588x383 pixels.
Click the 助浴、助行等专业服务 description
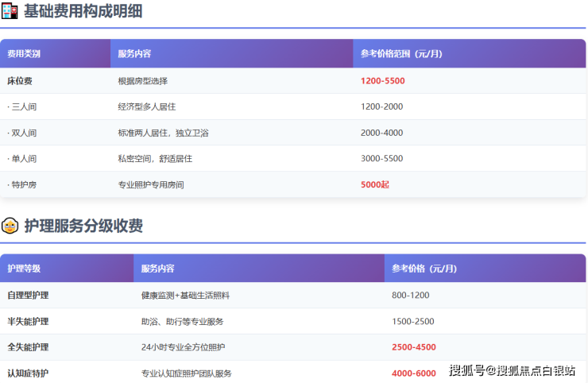182,322
